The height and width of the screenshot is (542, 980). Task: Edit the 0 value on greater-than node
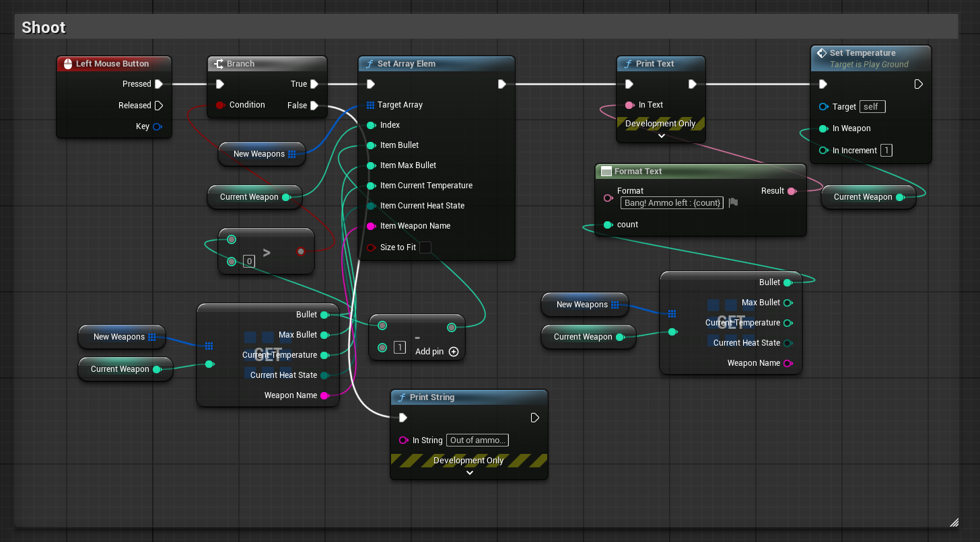coord(249,262)
